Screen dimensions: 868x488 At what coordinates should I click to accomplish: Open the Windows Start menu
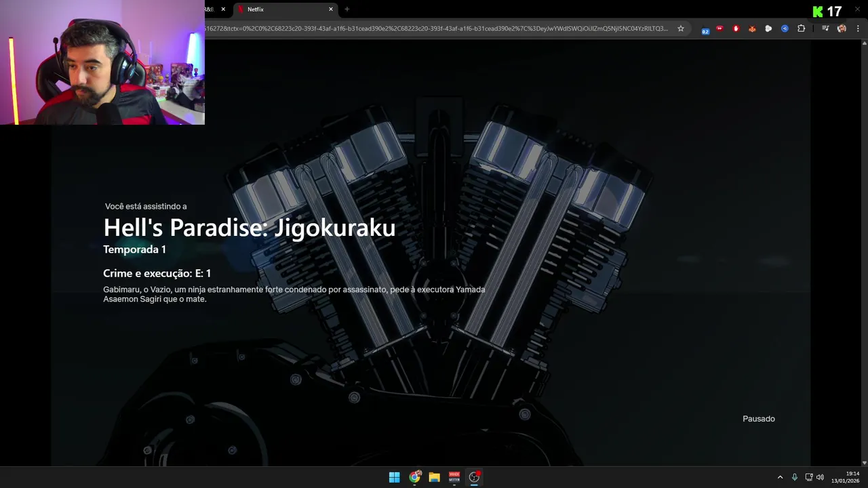(x=394, y=477)
